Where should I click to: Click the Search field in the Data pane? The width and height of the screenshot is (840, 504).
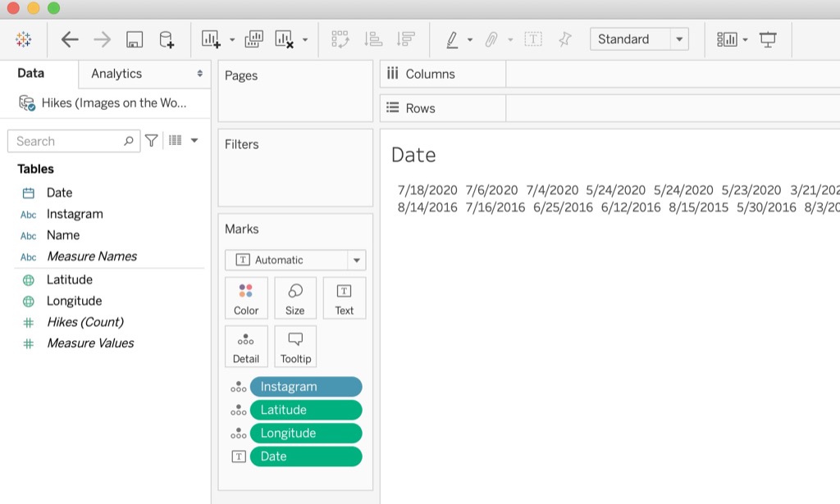(x=66, y=140)
